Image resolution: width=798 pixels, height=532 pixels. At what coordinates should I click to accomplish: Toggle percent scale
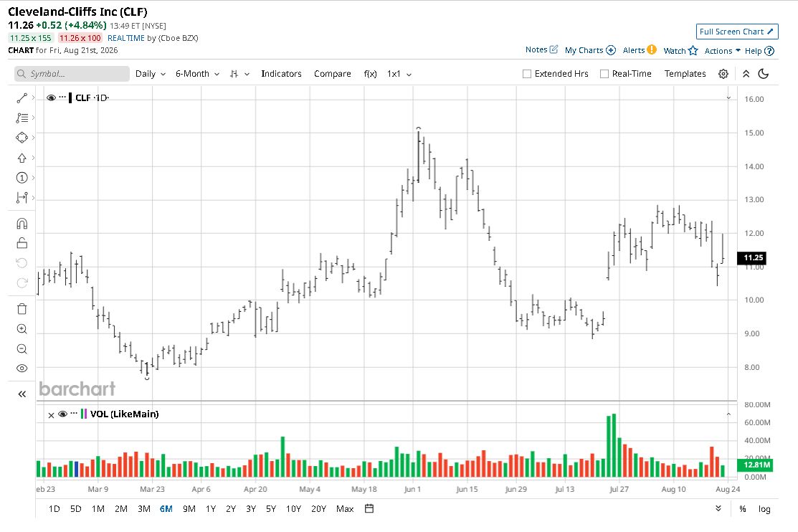tap(743, 509)
